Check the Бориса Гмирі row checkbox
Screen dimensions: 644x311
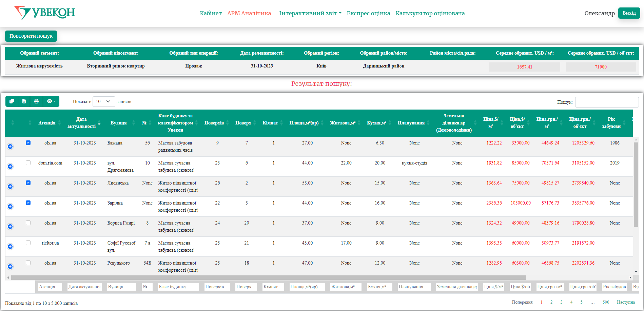(x=28, y=223)
